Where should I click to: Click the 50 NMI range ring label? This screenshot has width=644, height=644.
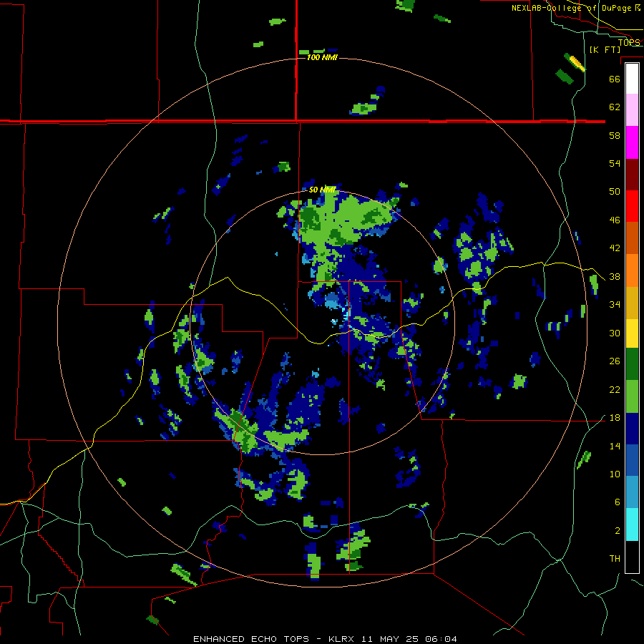pyautogui.click(x=322, y=190)
